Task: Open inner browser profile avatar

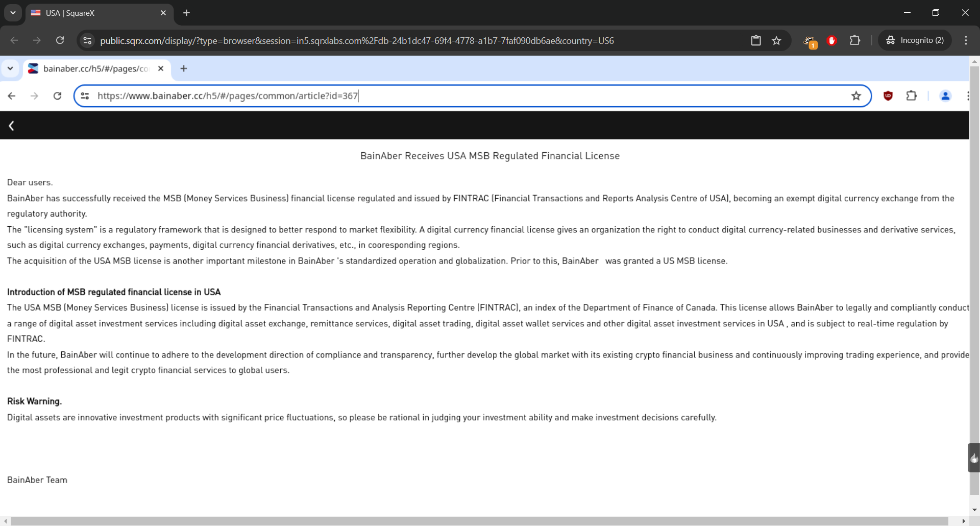Action: click(945, 96)
